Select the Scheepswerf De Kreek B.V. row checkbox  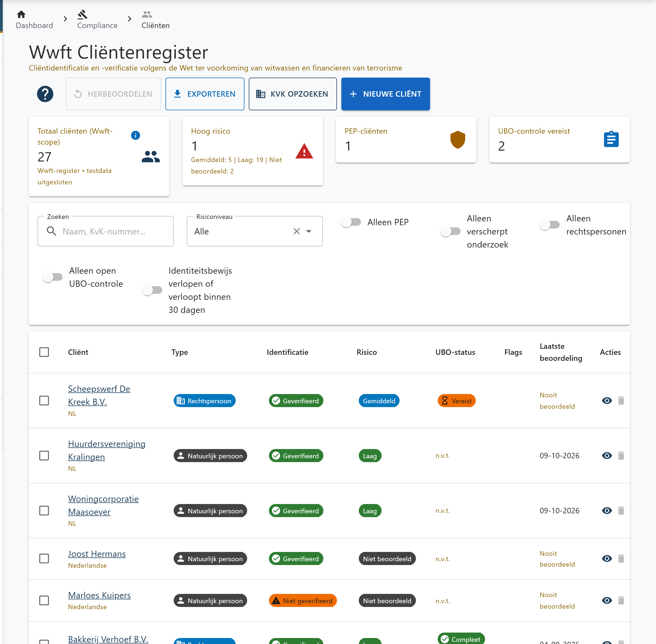pyautogui.click(x=44, y=401)
